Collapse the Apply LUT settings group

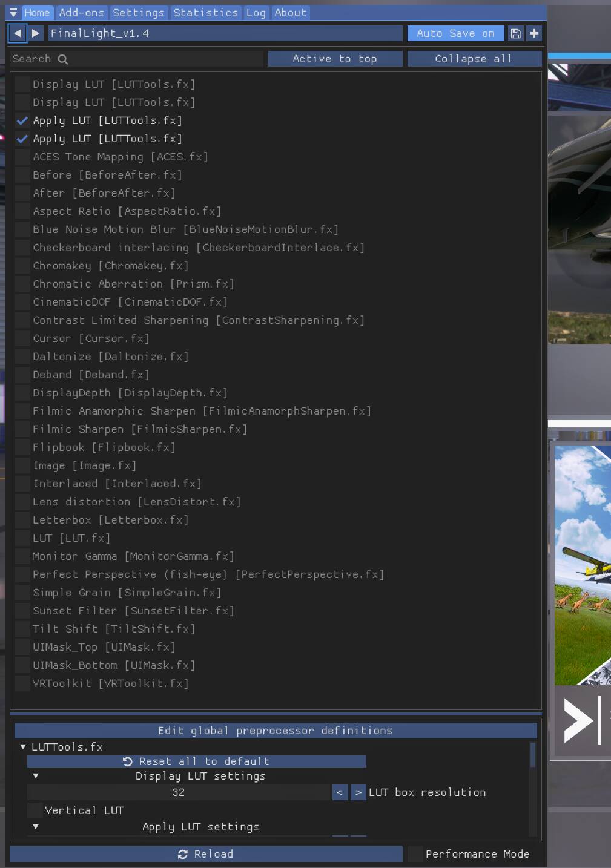point(36,827)
